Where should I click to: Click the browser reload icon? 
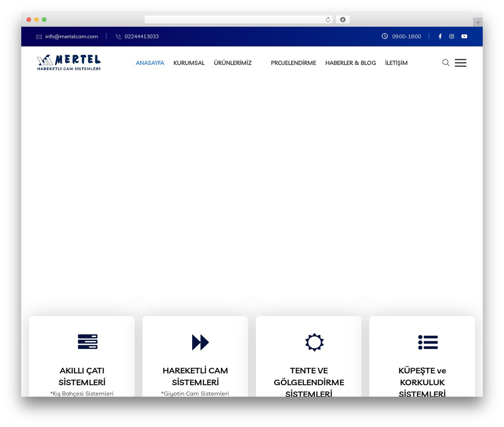pyautogui.click(x=328, y=20)
